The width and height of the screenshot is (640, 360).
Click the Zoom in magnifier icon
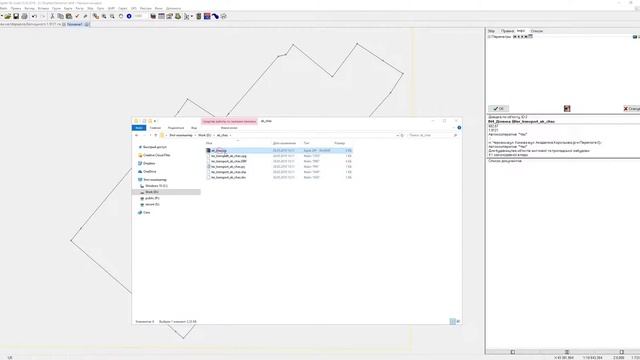(x=104, y=16)
